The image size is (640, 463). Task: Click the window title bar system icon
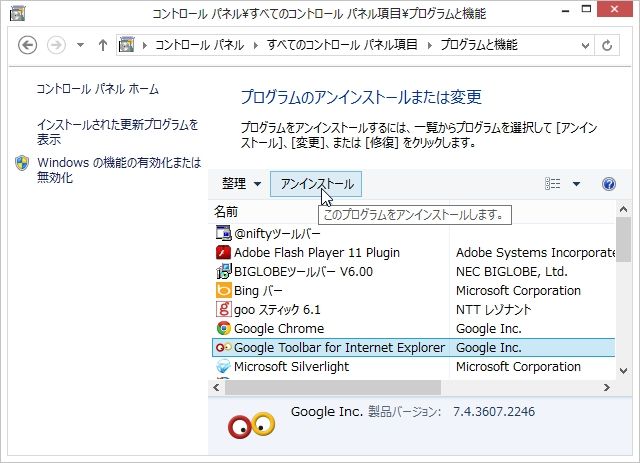(x=17, y=13)
